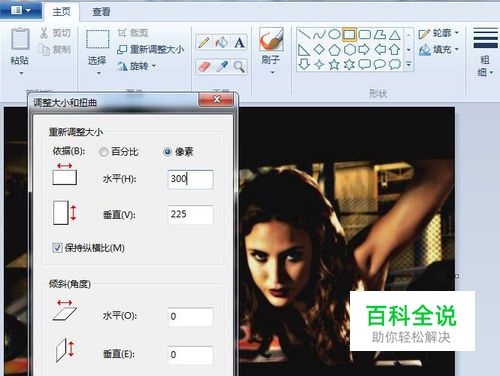The width and height of the screenshot is (500, 376).
Task: Select the Rectangle shape
Action: 349,34
